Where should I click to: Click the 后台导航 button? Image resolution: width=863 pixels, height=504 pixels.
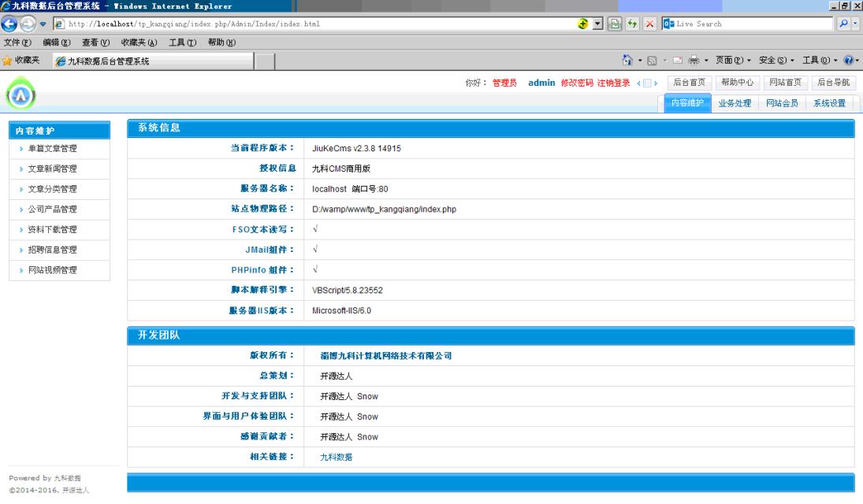(833, 83)
